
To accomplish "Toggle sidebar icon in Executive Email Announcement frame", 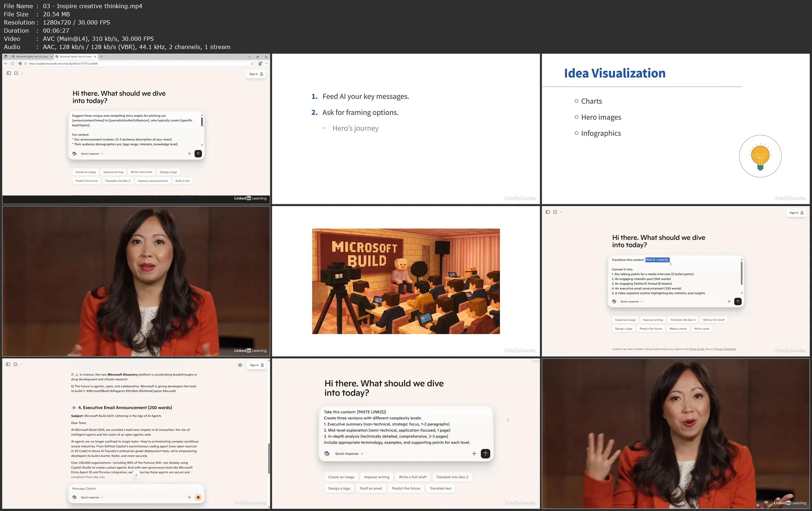I will click(x=8, y=364).
